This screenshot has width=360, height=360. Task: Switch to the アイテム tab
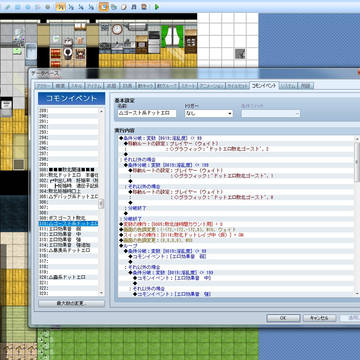94,86
